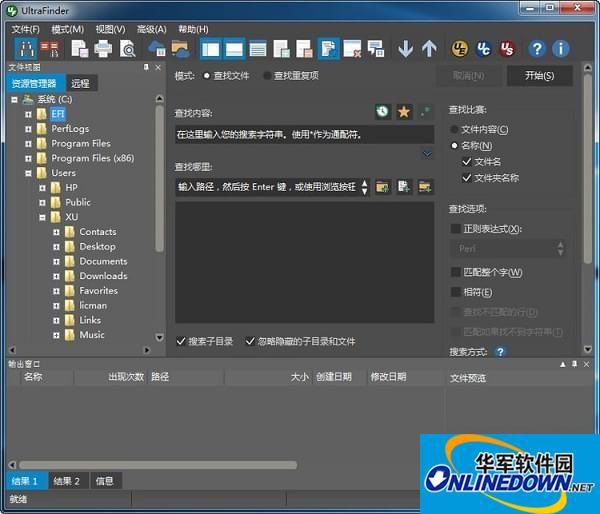Open the 模式(M) menu
Screen dimensions: 600x514
(67, 29)
